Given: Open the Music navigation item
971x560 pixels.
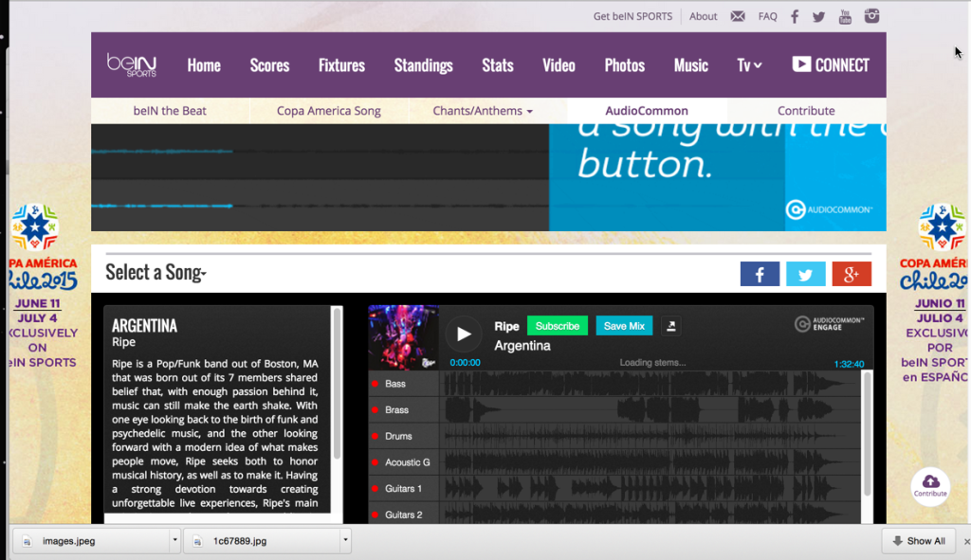Looking at the screenshot, I should tap(690, 65).
